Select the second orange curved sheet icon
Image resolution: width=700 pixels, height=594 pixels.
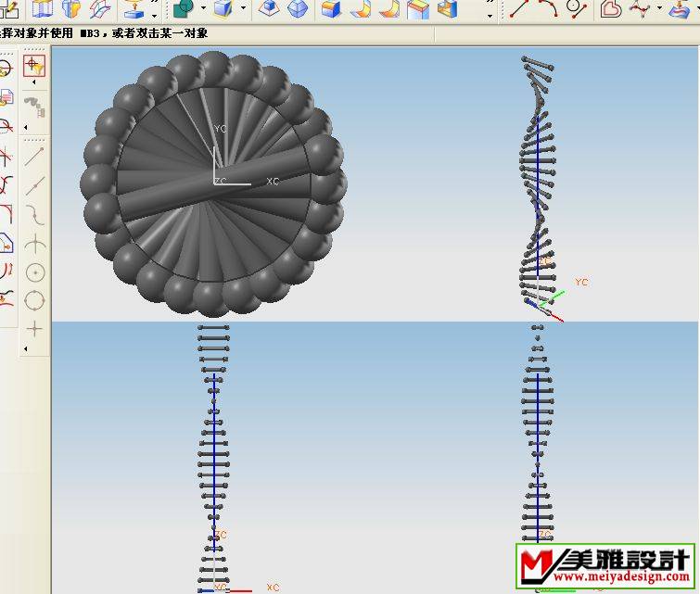(389, 8)
